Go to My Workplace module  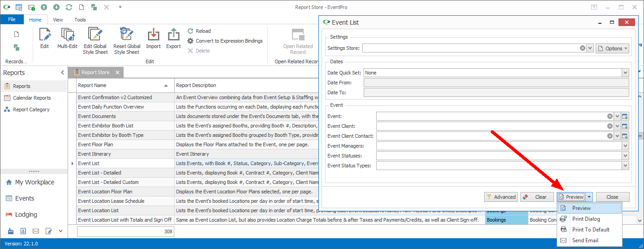pos(34,182)
